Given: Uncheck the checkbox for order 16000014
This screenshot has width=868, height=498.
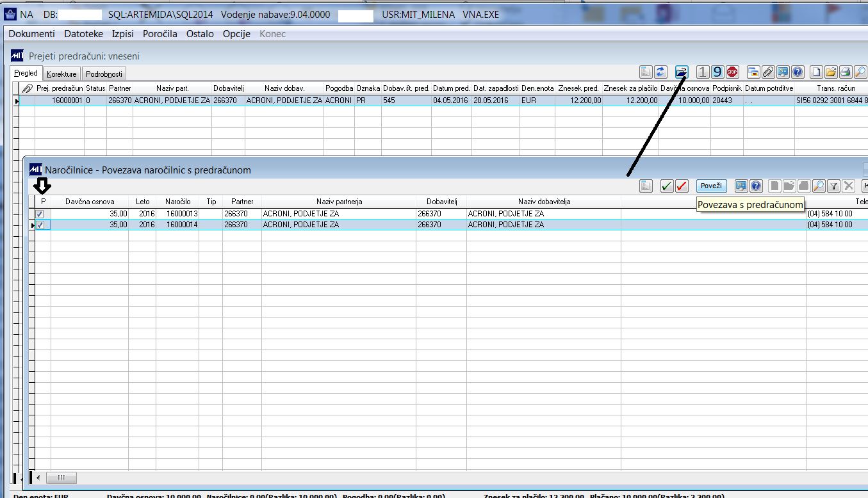Looking at the screenshot, I should 40,225.
